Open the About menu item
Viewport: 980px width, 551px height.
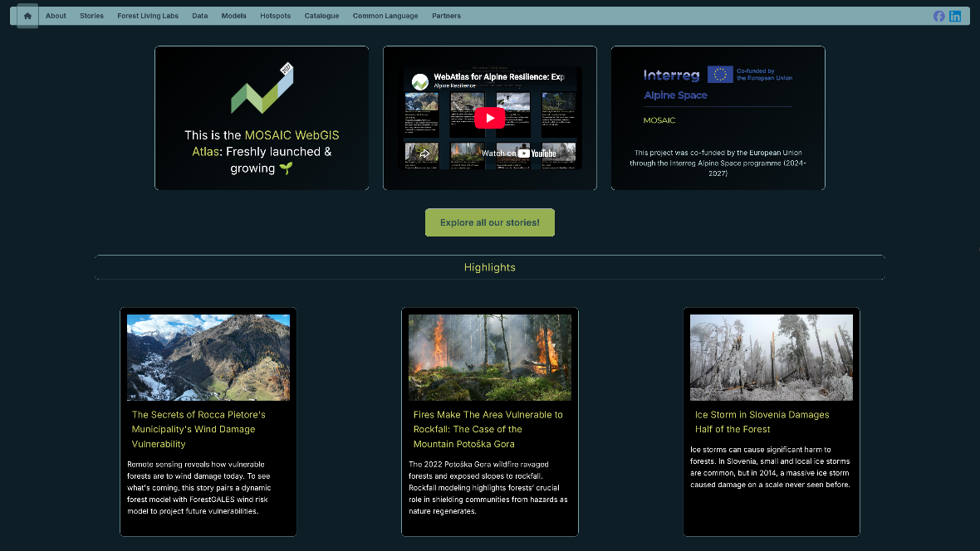coord(56,16)
